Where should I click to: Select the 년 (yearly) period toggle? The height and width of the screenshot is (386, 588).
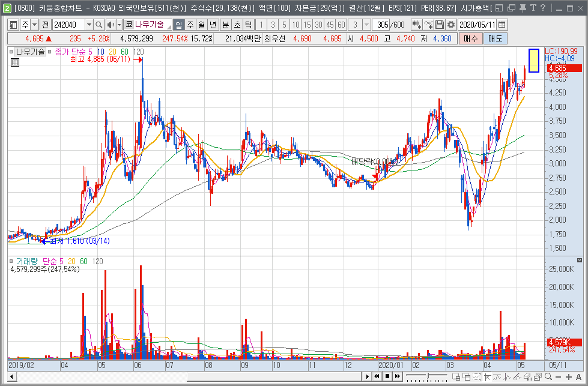(213, 25)
